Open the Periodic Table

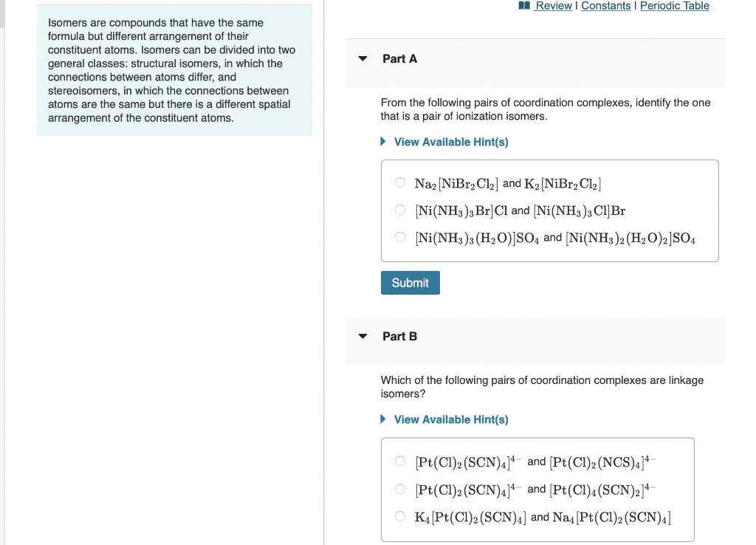tap(674, 6)
